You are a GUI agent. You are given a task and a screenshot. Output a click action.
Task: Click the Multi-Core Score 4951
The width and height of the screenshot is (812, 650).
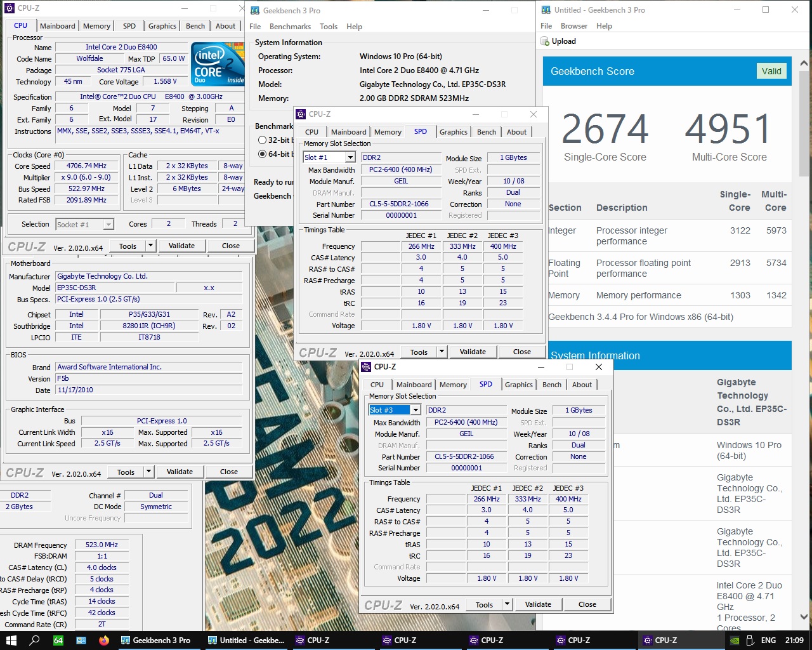(728, 129)
